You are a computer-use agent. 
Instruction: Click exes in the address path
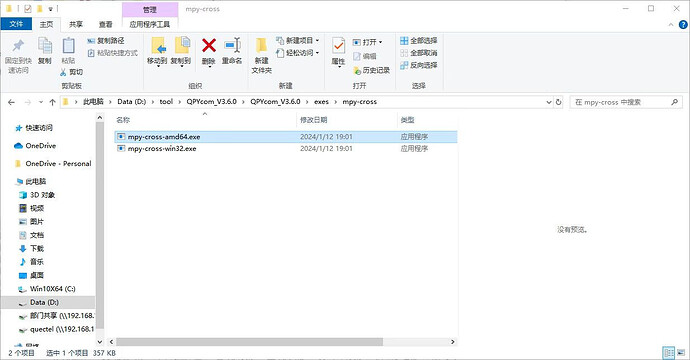321,102
